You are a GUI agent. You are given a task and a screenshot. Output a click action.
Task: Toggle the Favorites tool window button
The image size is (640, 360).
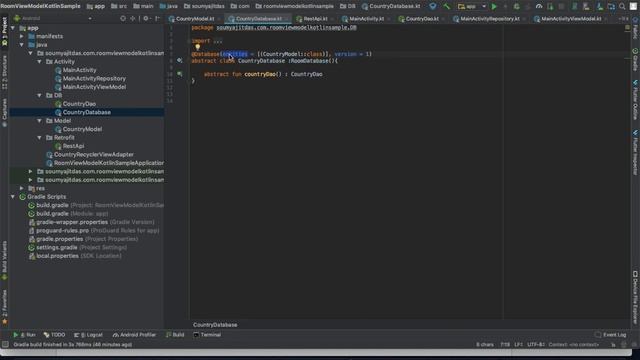click(4, 307)
